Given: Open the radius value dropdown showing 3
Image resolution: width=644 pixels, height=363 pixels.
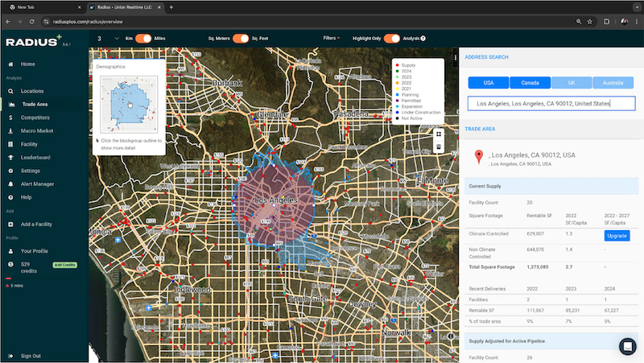Looking at the screenshot, I should tap(108, 38).
